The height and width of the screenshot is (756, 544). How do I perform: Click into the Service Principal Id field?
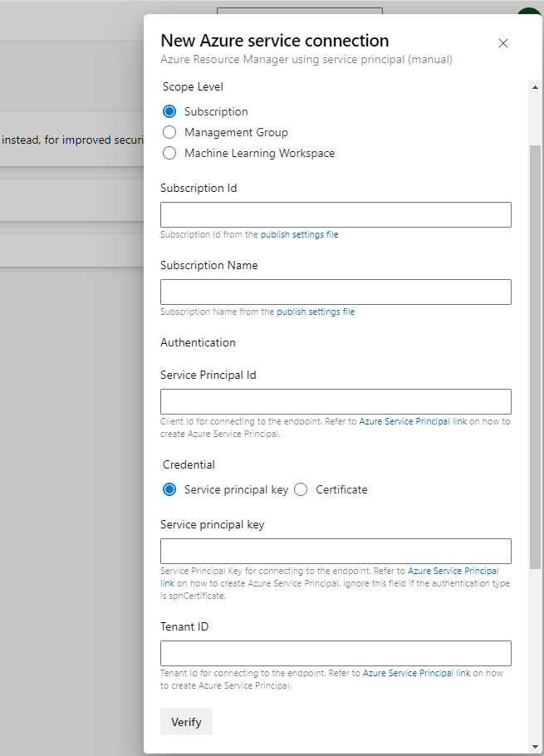pyautogui.click(x=336, y=401)
